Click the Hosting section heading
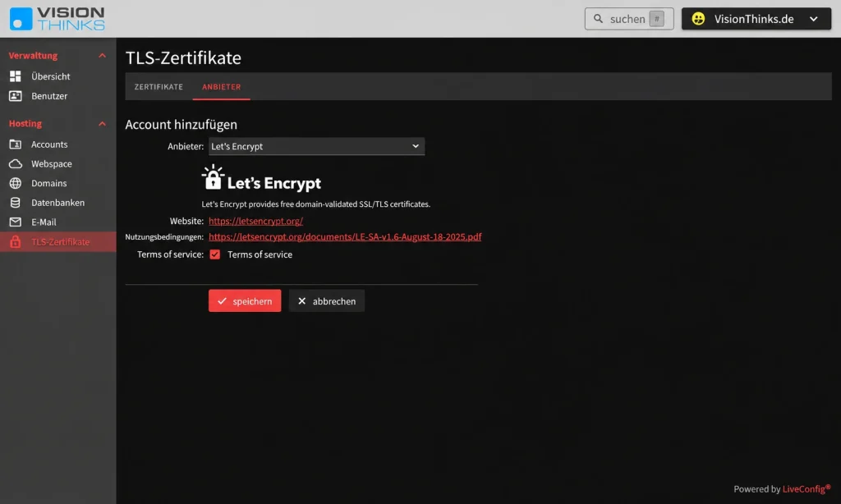The width and height of the screenshot is (841, 504). pyautogui.click(x=25, y=124)
